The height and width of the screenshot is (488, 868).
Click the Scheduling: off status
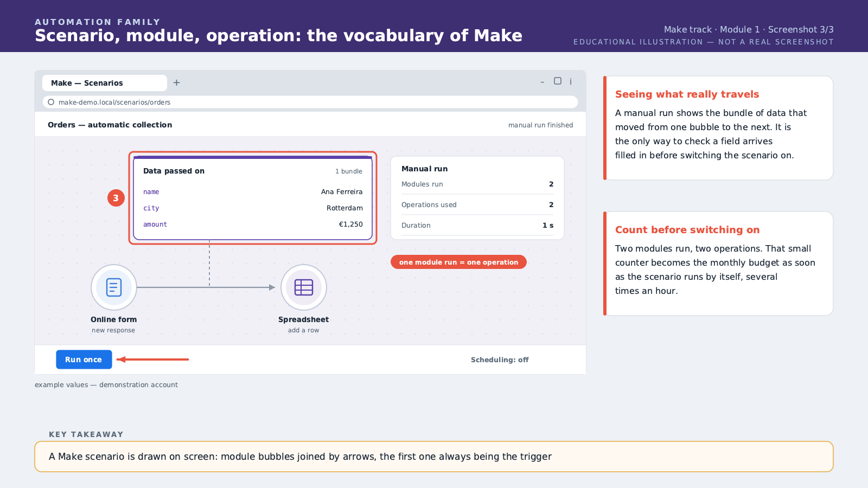pos(500,360)
